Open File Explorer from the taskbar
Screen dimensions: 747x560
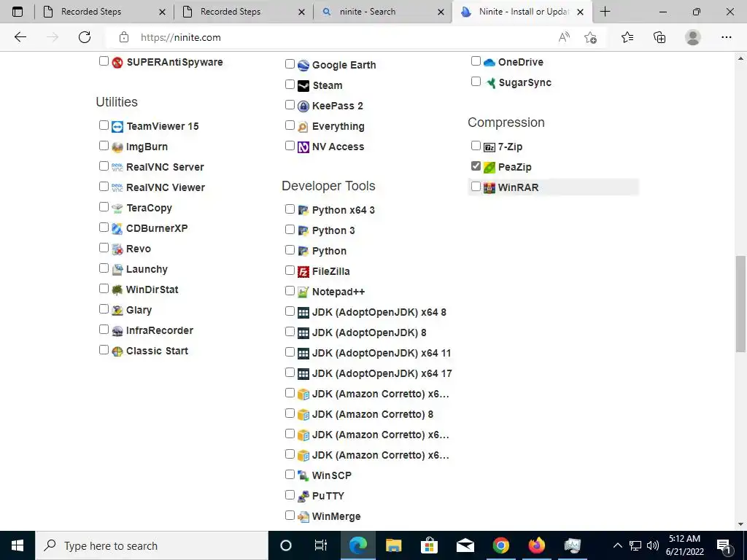coord(393,545)
